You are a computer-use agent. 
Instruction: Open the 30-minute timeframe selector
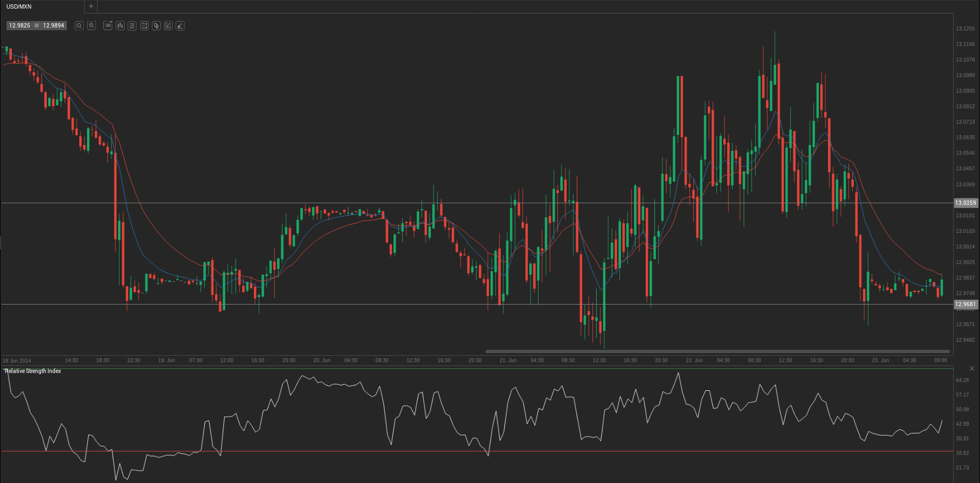click(x=108, y=26)
